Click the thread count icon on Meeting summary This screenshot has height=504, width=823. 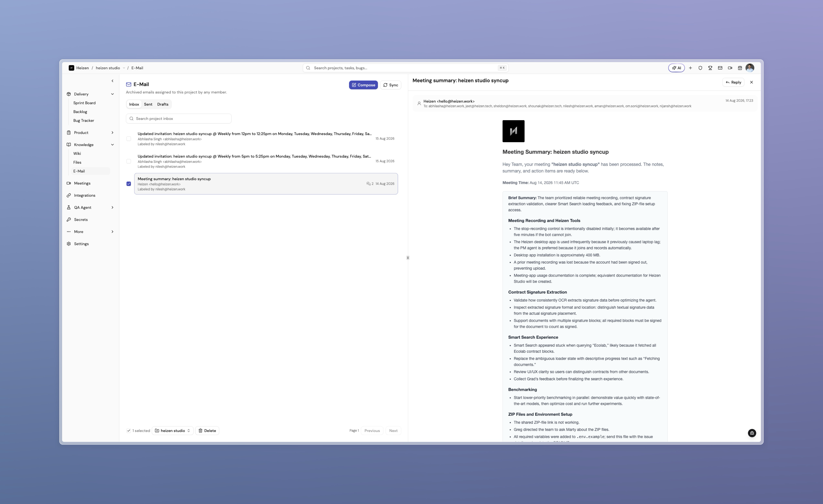368,184
